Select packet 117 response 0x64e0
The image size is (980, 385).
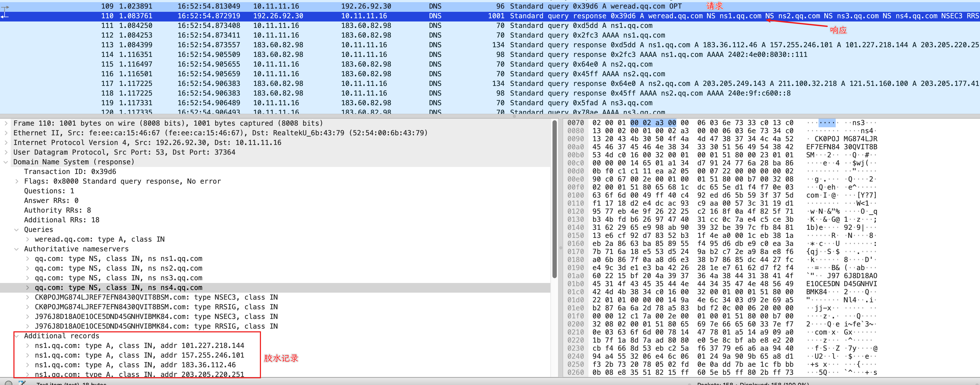point(490,83)
